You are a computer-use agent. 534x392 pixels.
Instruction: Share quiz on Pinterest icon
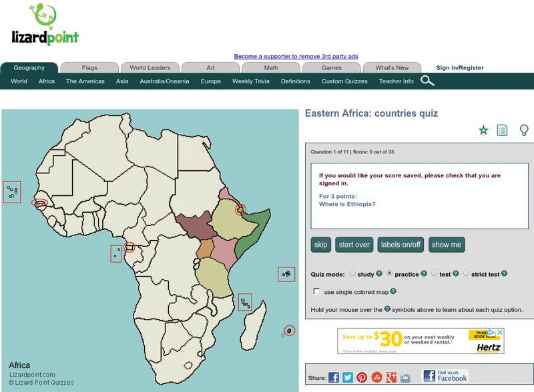point(362,377)
